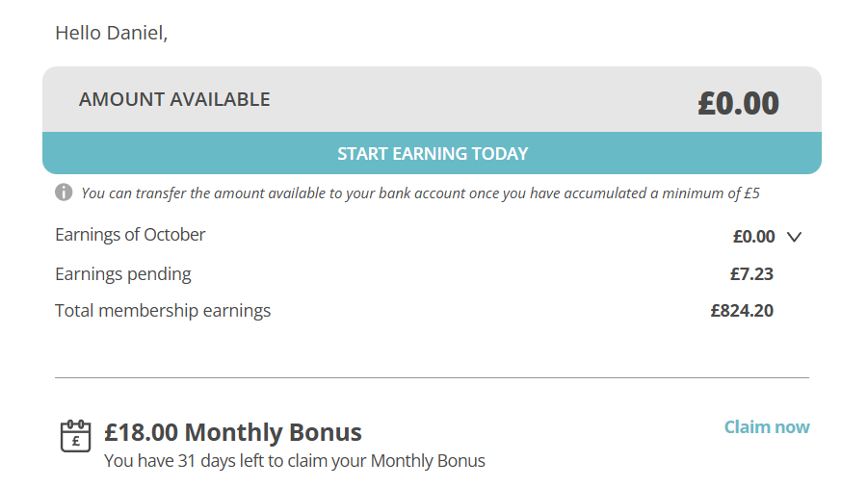Select the Total membership earnings label
This screenshot has height=488, width=868.
tap(163, 311)
